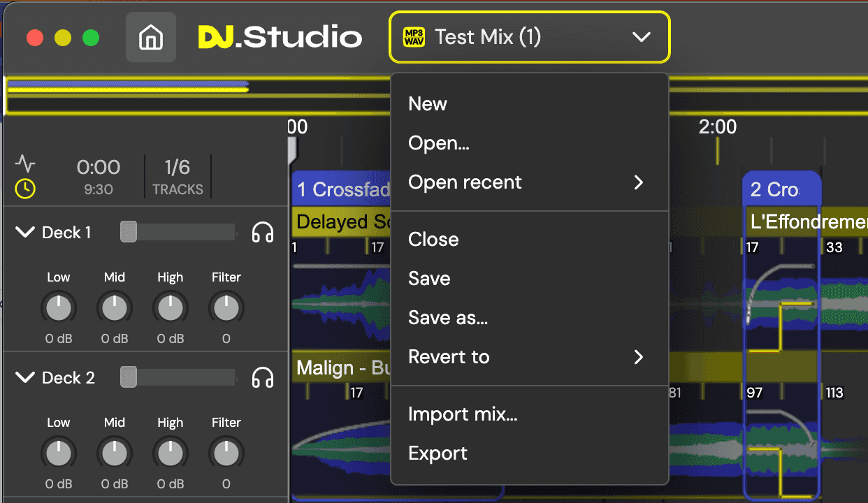Select the 2 Cro transition block

pyautogui.click(x=782, y=189)
